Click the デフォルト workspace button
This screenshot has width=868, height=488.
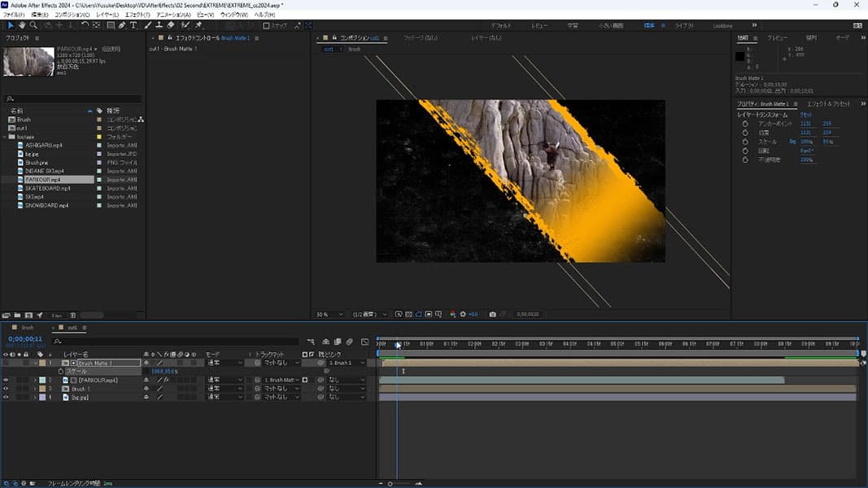[x=501, y=25]
